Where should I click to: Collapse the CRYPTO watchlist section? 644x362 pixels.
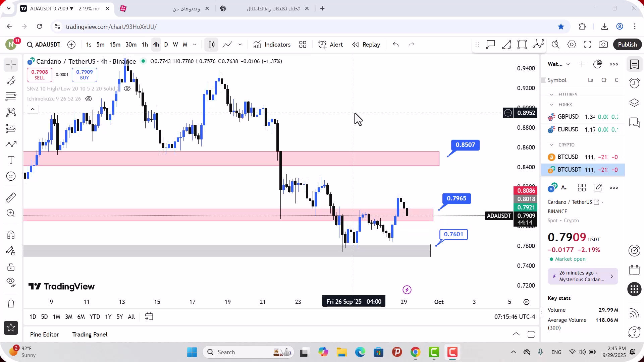(x=552, y=145)
